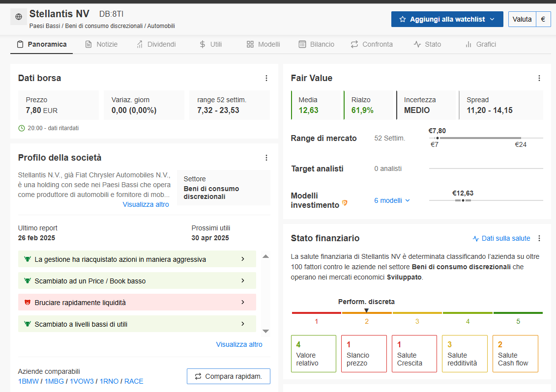Click the grid icon on Modelli tab
The height and width of the screenshot is (392, 556).
(x=250, y=44)
